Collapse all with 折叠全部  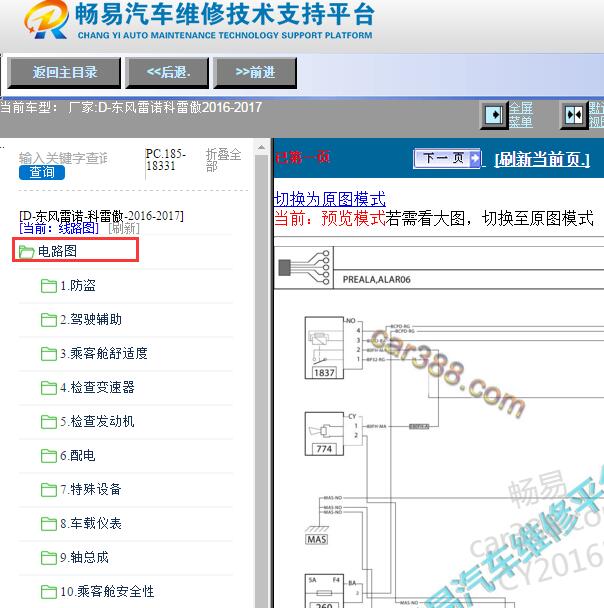[223, 160]
